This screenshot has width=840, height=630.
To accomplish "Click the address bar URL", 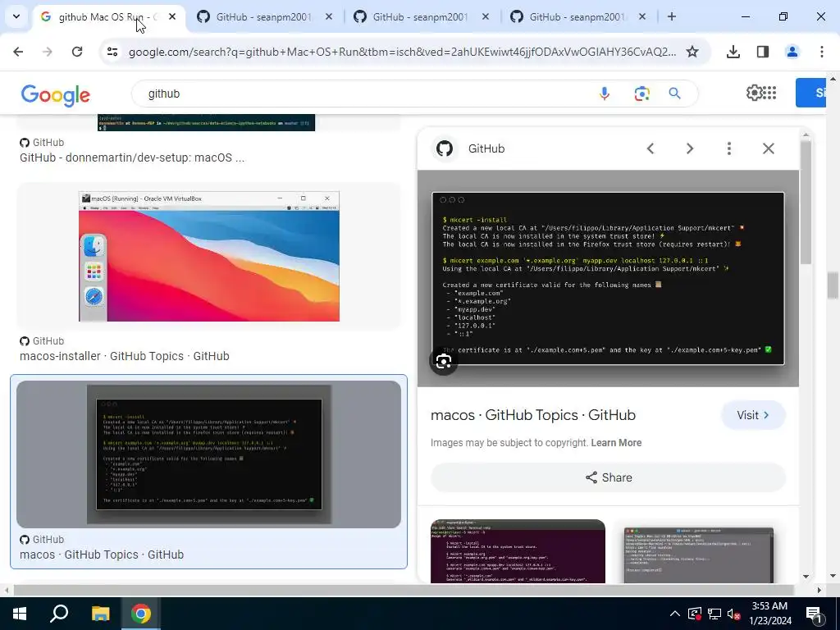I will coord(402,52).
